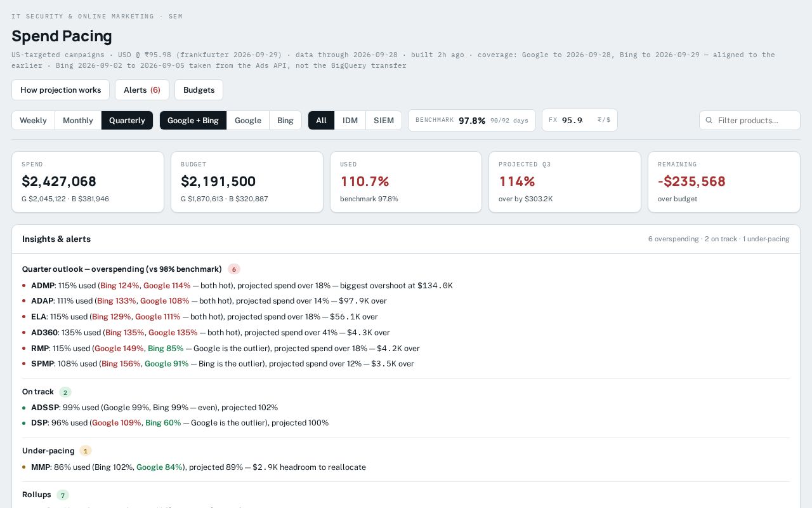Screen dimensions: 812x508
Task: Select the MMP under-pacing row
Action: (x=406, y=467)
